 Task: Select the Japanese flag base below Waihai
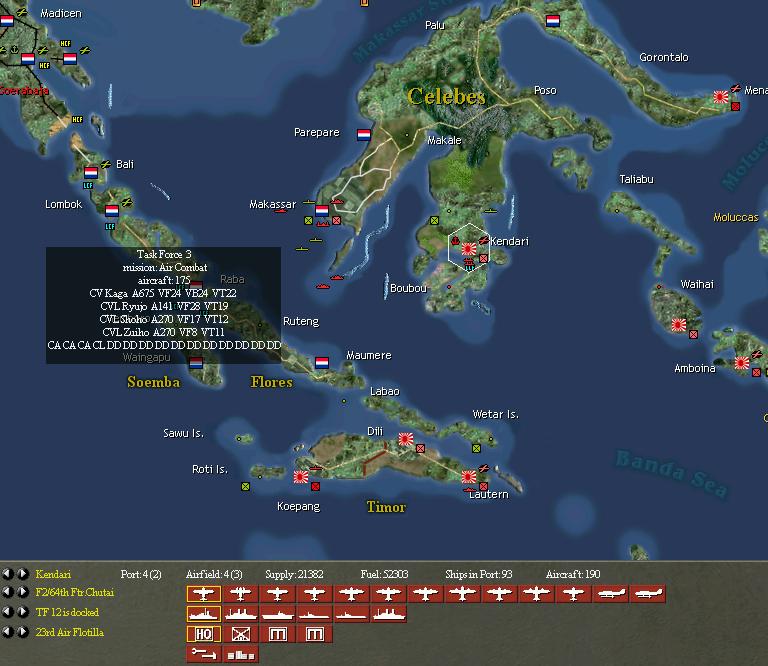[679, 325]
